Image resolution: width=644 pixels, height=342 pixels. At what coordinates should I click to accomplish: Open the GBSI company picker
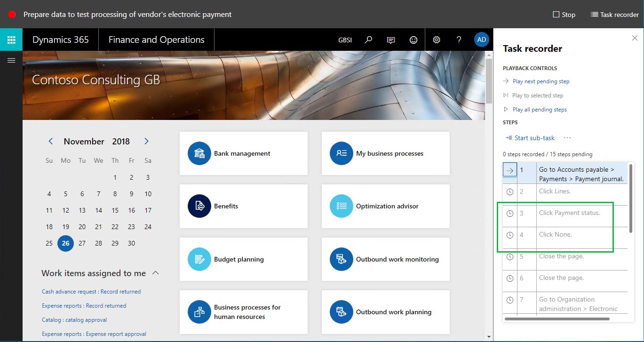345,40
